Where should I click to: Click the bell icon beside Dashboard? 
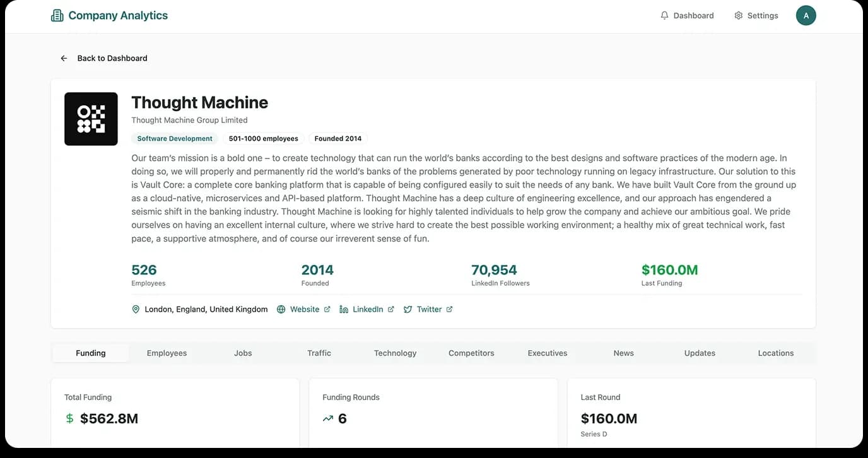[664, 16]
